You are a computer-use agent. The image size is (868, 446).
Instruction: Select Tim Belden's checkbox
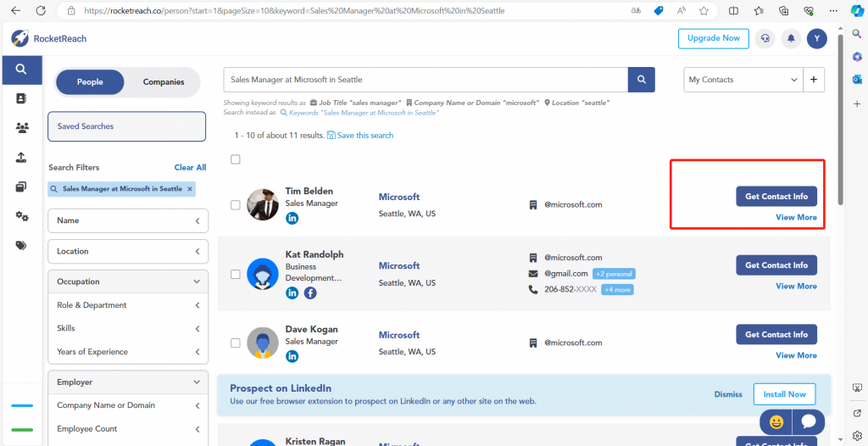tap(236, 205)
